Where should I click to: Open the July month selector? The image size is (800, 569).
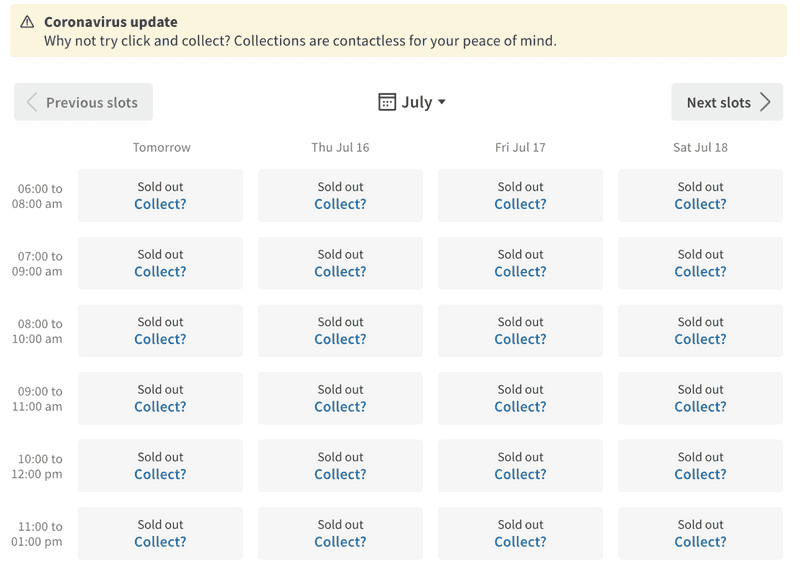click(x=416, y=102)
